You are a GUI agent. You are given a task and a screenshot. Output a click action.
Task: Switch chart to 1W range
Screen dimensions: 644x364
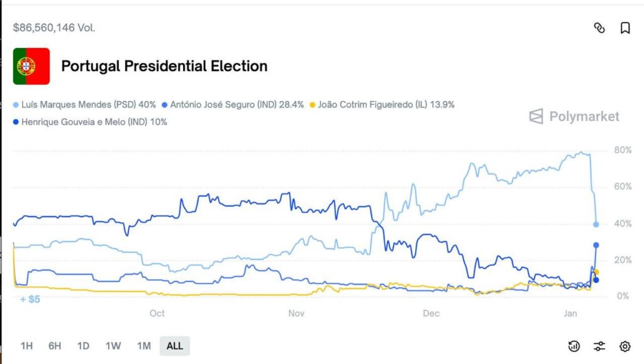pos(113,346)
